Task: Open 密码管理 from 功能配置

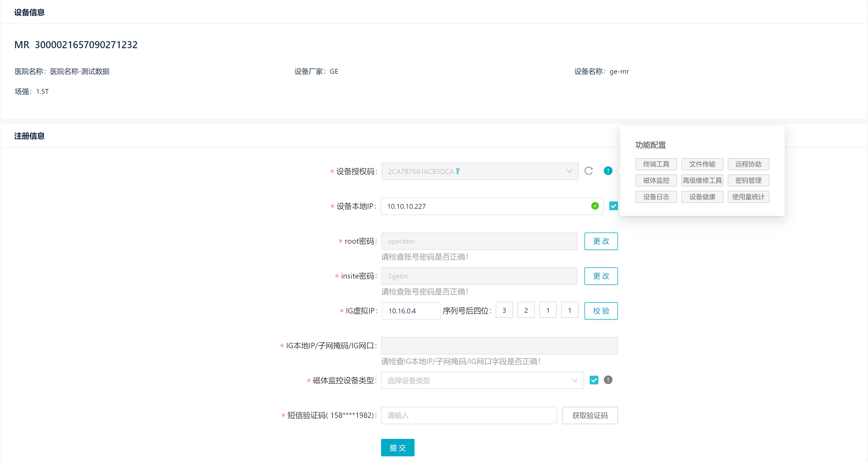Action: [748, 180]
